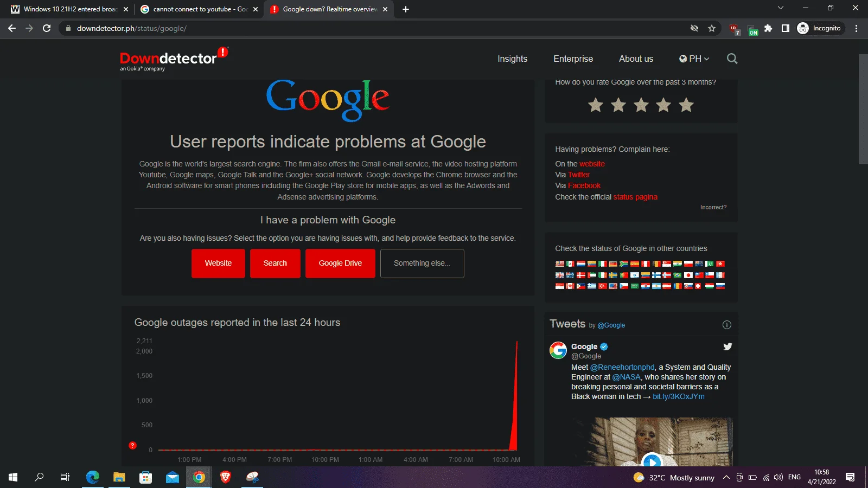Bookmark this page with star icon
Viewport: 868px width, 488px height.
pyautogui.click(x=712, y=28)
